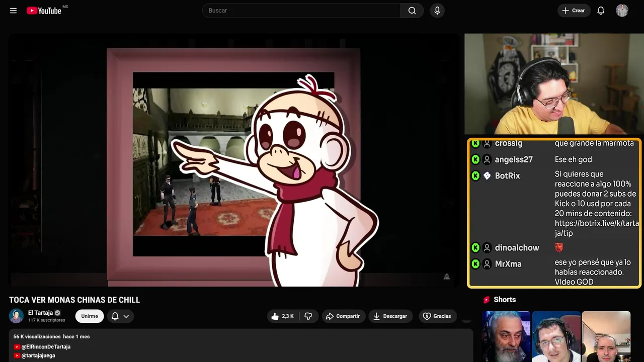This screenshot has height=362, width=644.
Task: Open the Shorts heading
Action: coord(505,300)
